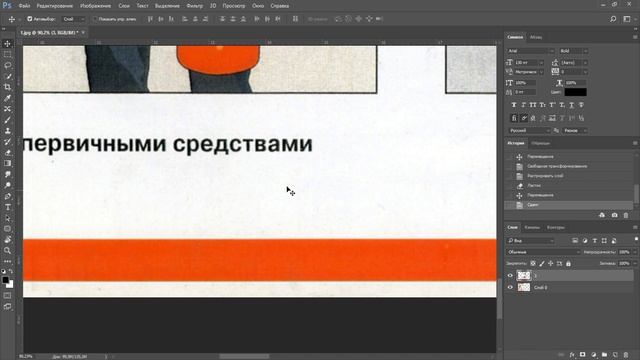Hide layer 1 via its eye icon
Viewport: 640px width, 360px height.
tap(510, 276)
